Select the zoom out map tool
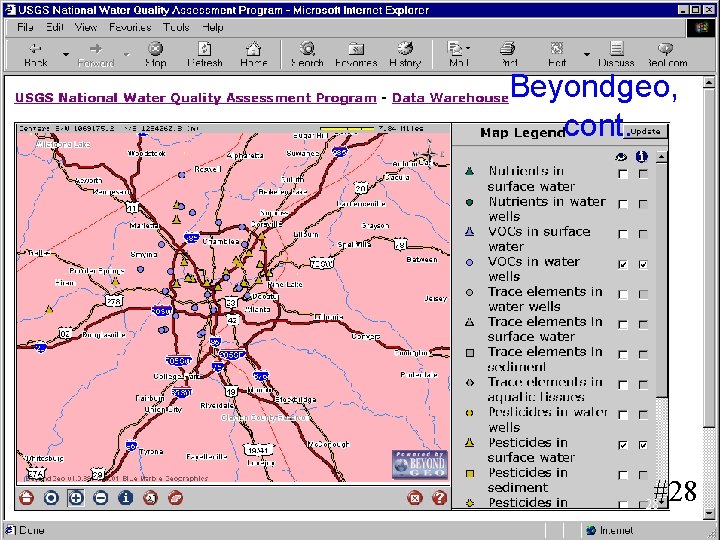 pos(101,498)
